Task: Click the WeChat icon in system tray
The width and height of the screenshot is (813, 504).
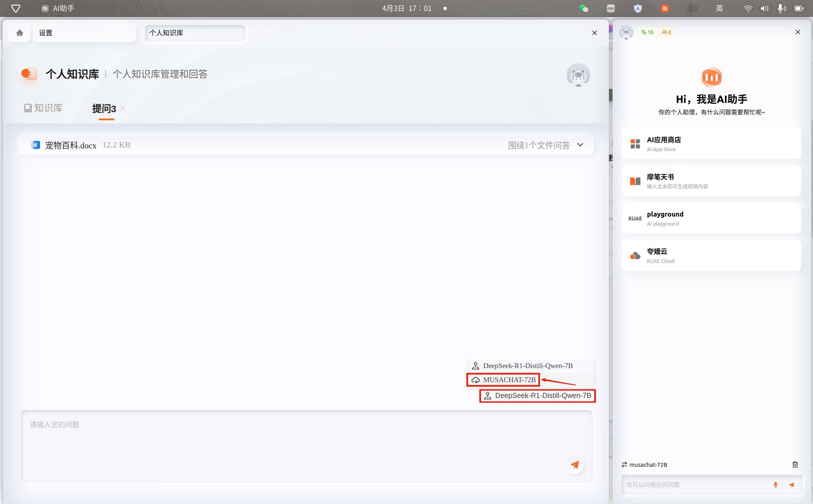Action: (x=583, y=8)
